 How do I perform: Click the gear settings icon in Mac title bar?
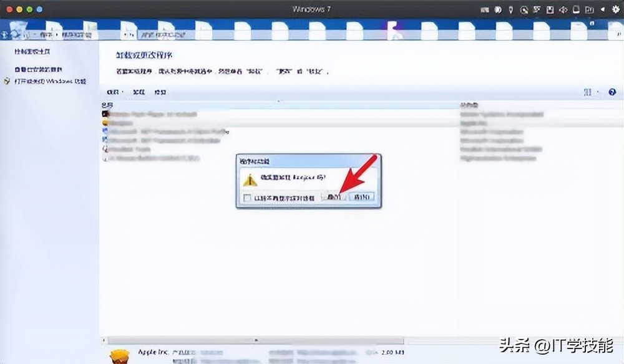[x=615, y=9]
